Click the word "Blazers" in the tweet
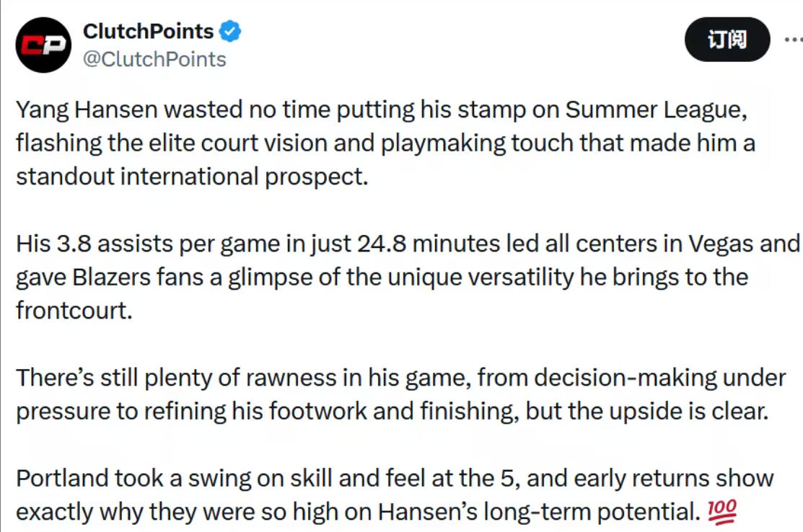This screenshot has height=532, width=803. [112, 277]
